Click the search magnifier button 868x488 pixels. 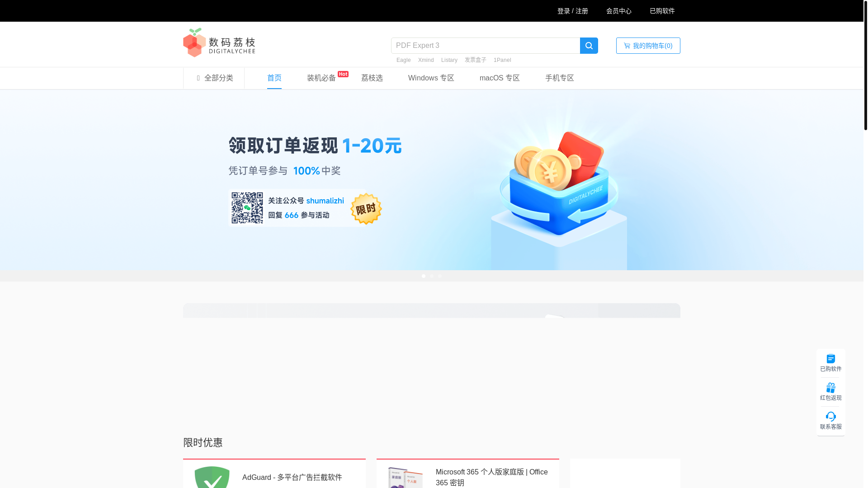click(x=589, y=46)
